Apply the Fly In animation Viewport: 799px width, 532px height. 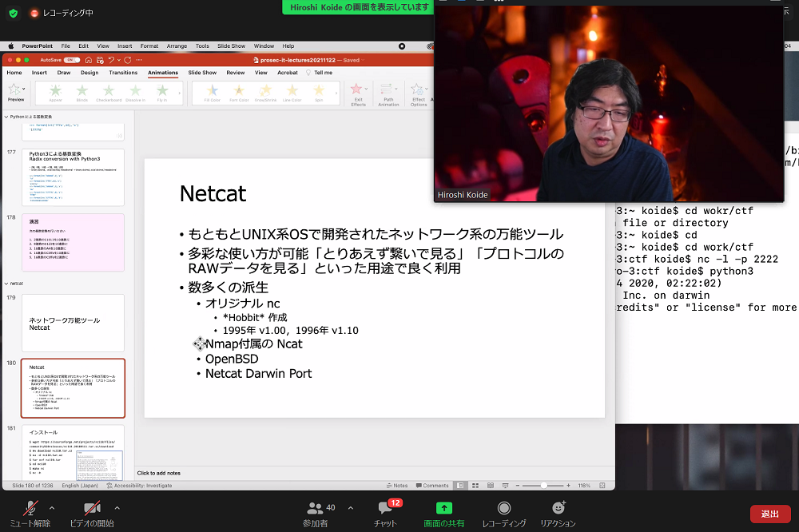(x=162, y=93)
